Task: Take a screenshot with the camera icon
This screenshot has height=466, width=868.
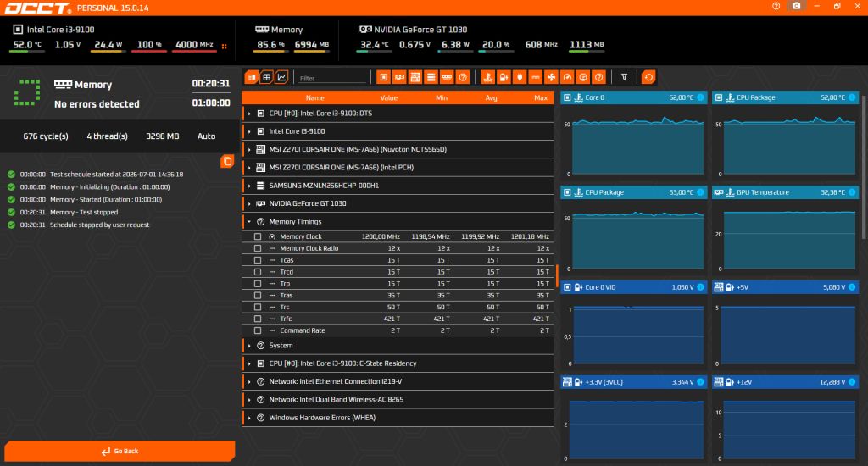Action: click(x=797, y=6)
